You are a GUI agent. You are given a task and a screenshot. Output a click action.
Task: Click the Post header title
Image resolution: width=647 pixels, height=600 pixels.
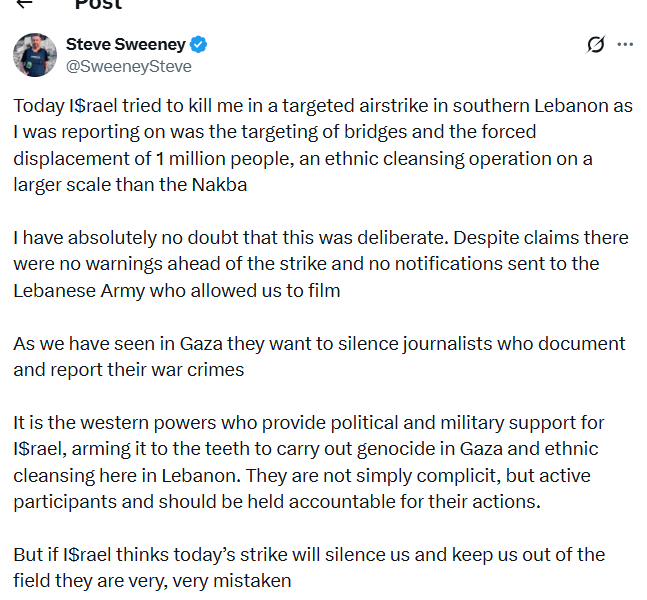pos(98,4)
